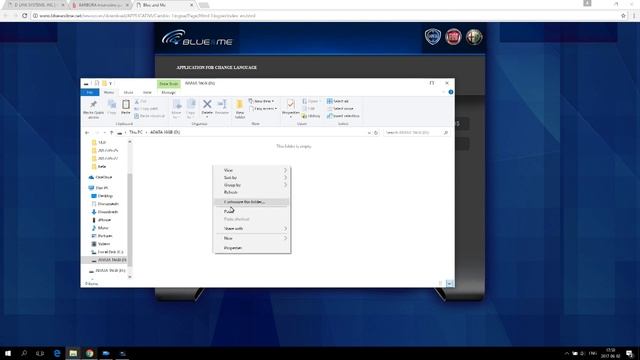Select Customize this folder menu entry
This screenshot has width=640, height=360.
tap(252, 202)
